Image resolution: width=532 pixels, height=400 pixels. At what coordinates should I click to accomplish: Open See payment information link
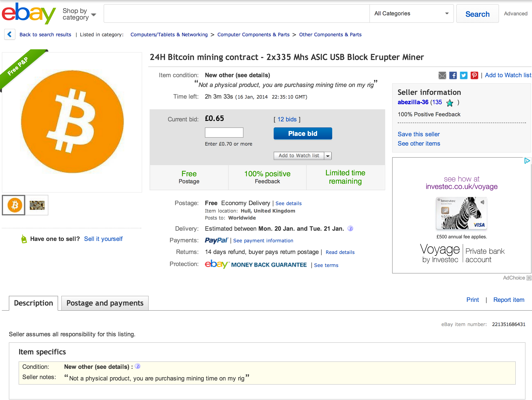(263, 240)
